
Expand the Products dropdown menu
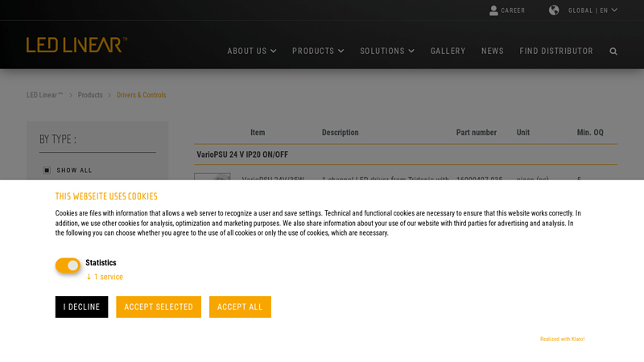tap(317, 51)
